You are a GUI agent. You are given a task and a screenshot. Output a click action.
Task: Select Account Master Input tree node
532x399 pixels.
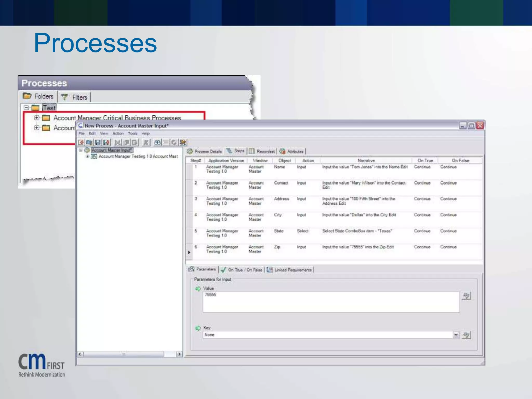pyautogui.click(x=112, y=150)
